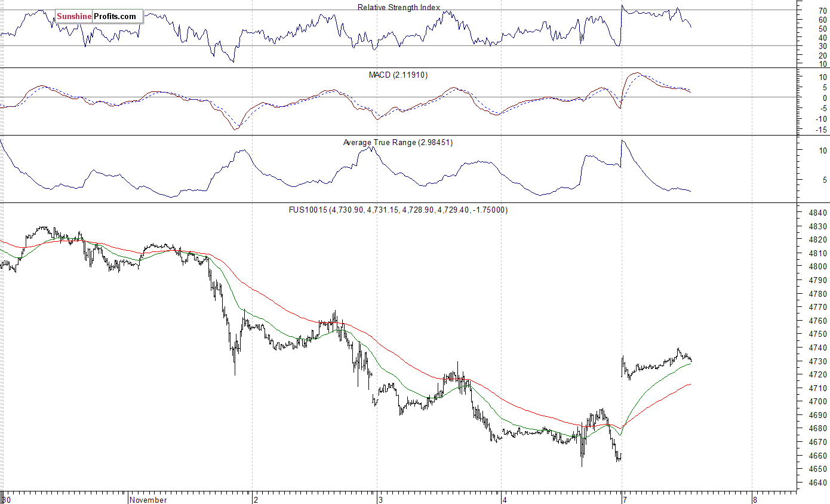The image size is (830, 504).
Task: Click price axis label 4770
Action: tap(819, 308)
